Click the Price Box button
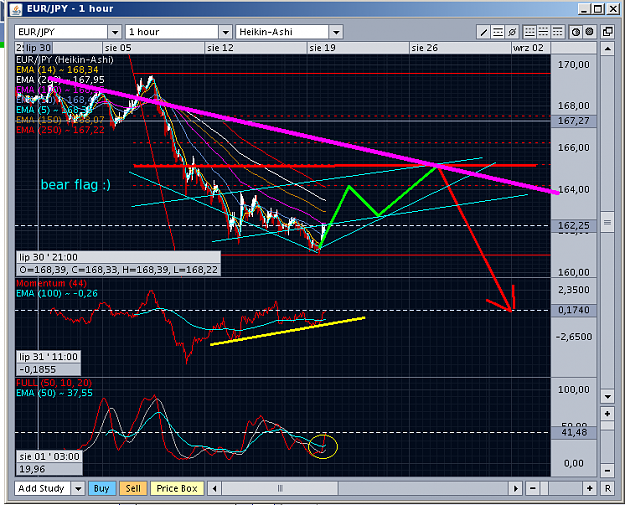625x505 pixels. [177, 488]
